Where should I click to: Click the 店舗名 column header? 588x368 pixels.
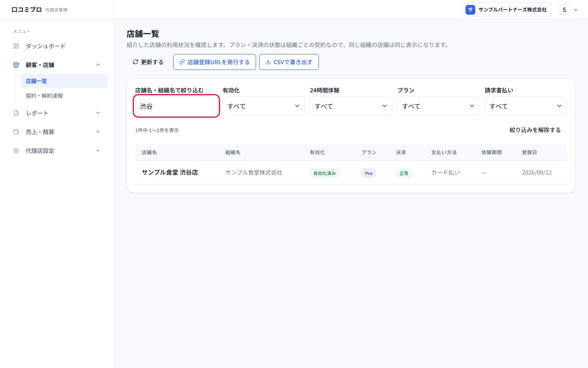[x=149, y=153]
